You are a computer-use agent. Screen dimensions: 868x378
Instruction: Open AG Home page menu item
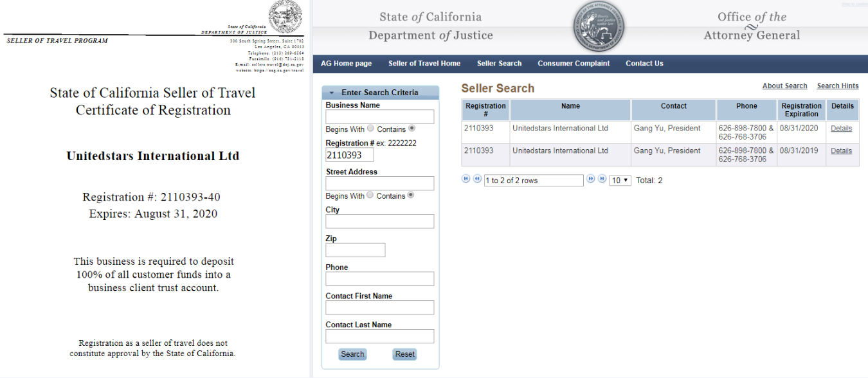[346, 64]
